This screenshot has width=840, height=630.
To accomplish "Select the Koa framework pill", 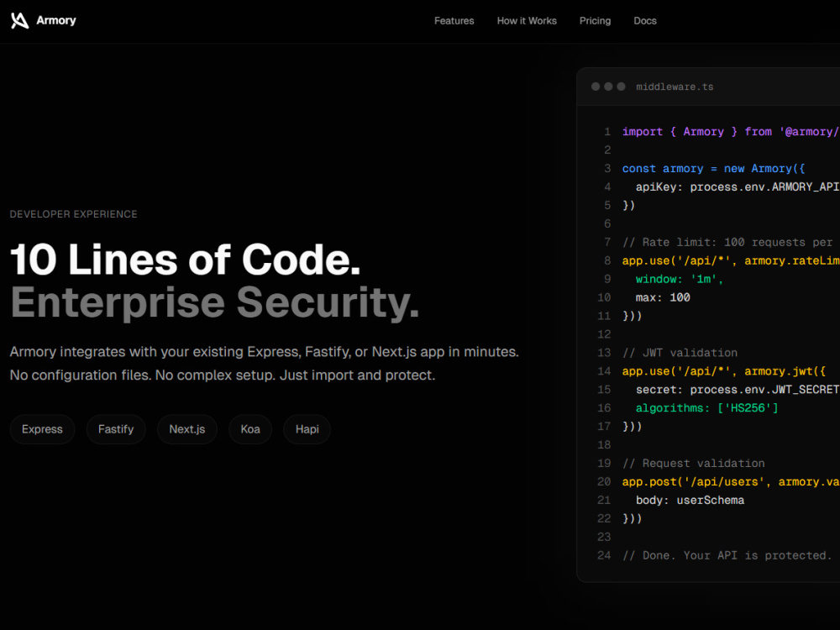I will pyautogui.click(x=250, y=429).
